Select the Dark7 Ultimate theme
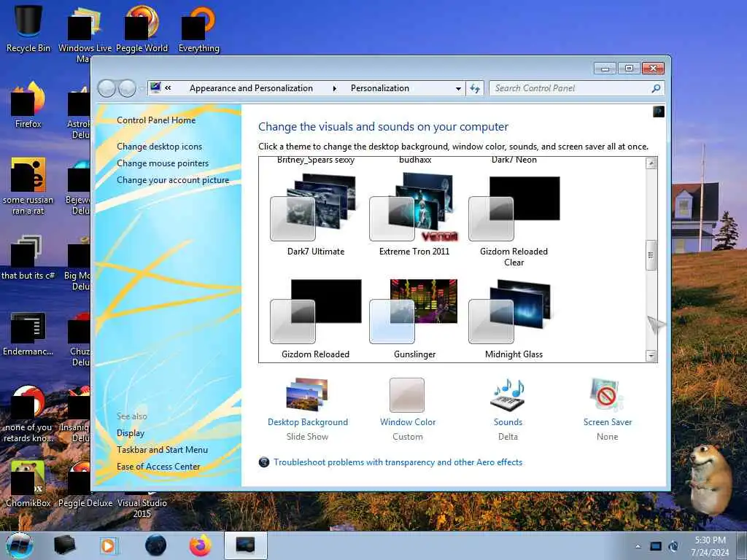The height and width of the screenshot is (560, 747). pyautogui.click(x=315, y=214)
